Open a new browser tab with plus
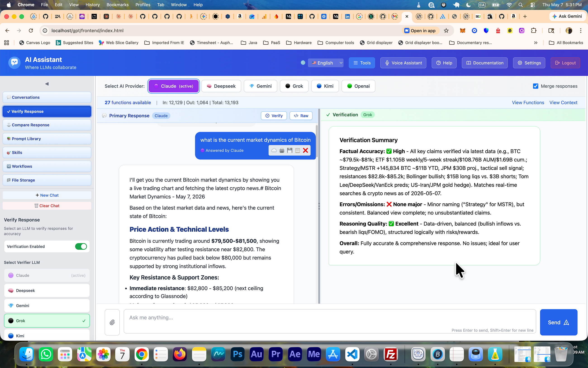The height and width of the screenshot is (368, 588). [x=525, y=16]
